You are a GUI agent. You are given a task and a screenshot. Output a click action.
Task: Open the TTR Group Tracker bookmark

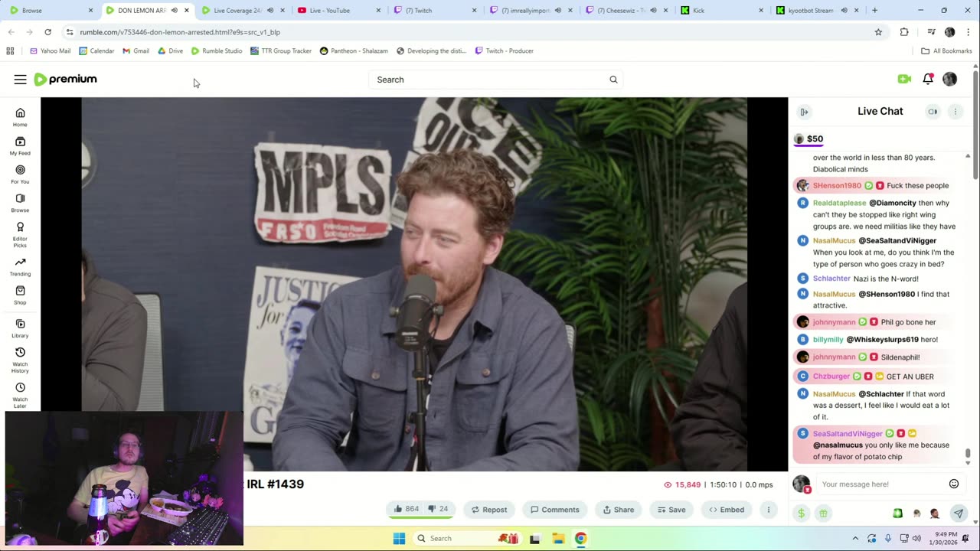pos(281,51)
